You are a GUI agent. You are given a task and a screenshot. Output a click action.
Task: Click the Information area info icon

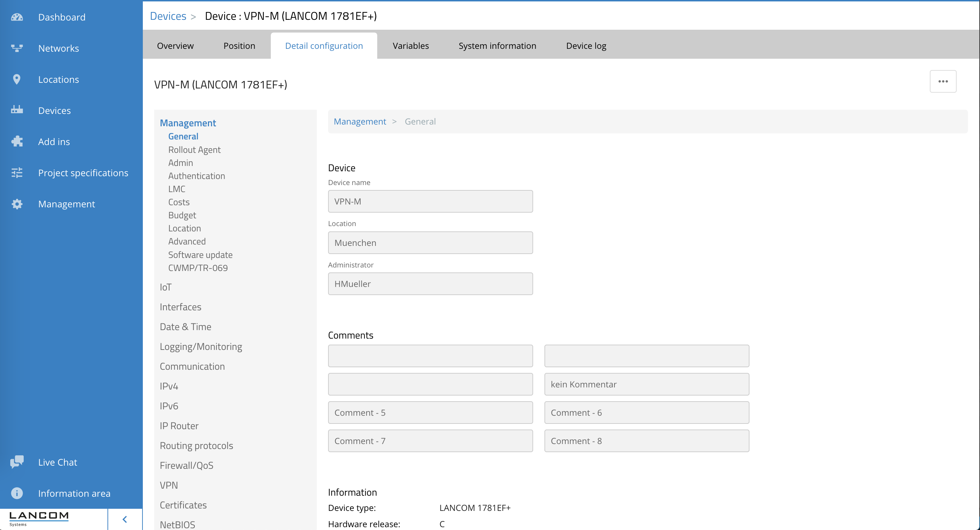pos(17,493)
